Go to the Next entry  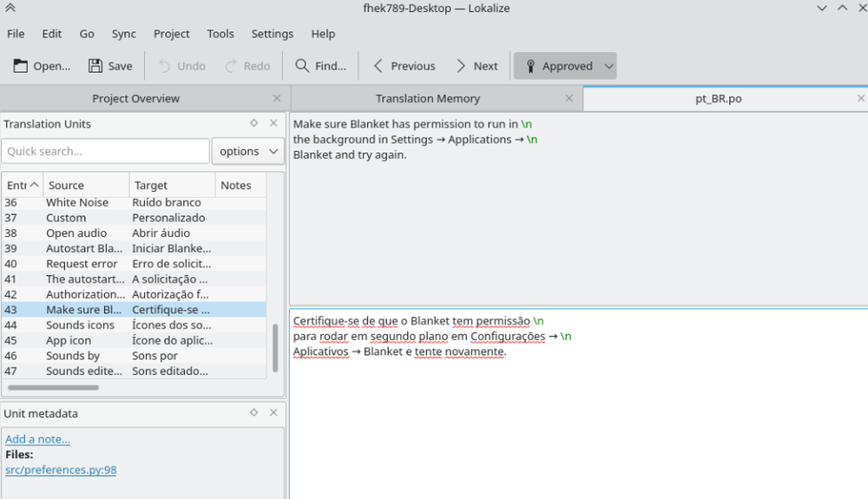tap(477, 66)
